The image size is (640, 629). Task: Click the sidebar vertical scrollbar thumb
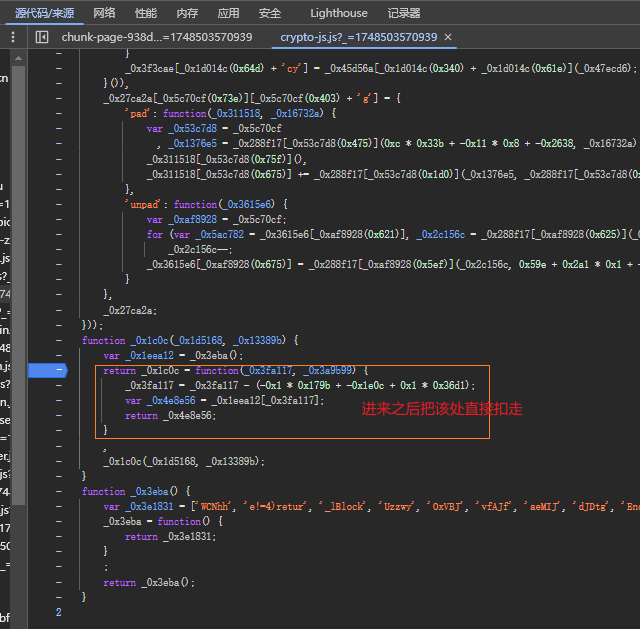18,285
